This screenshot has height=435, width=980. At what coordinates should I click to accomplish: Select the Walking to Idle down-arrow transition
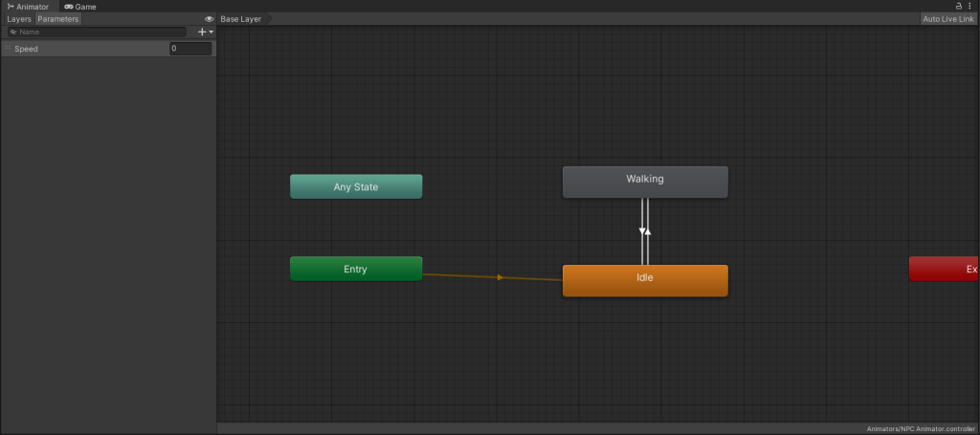pos(642,231)
